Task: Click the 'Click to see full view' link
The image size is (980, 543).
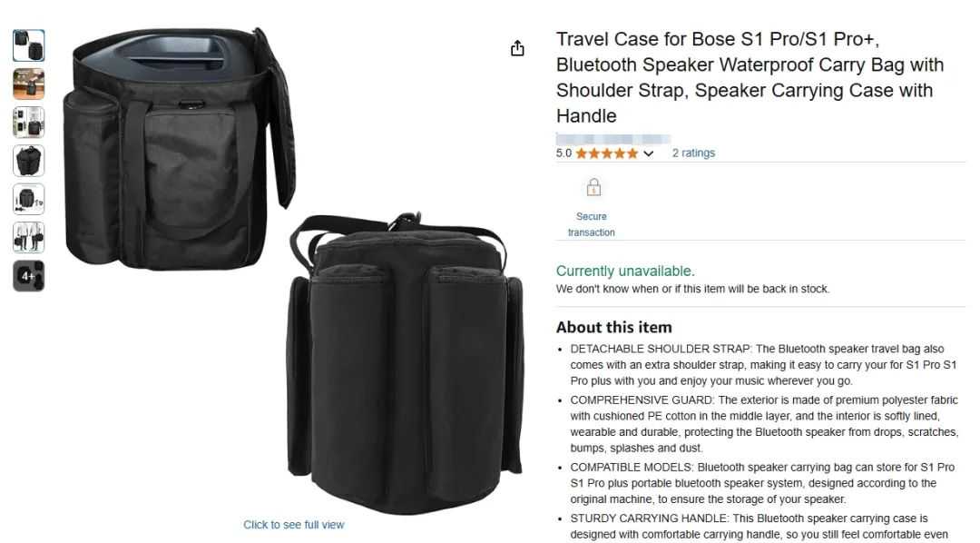Action: coord(294,525)
